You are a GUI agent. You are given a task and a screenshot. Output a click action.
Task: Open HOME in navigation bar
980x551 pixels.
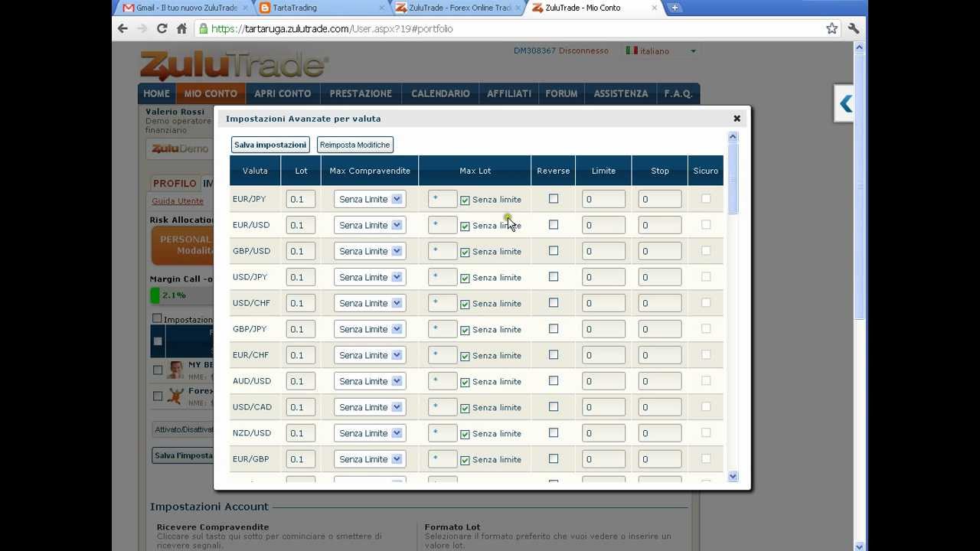pyautogui.click(x=156, y=93)
